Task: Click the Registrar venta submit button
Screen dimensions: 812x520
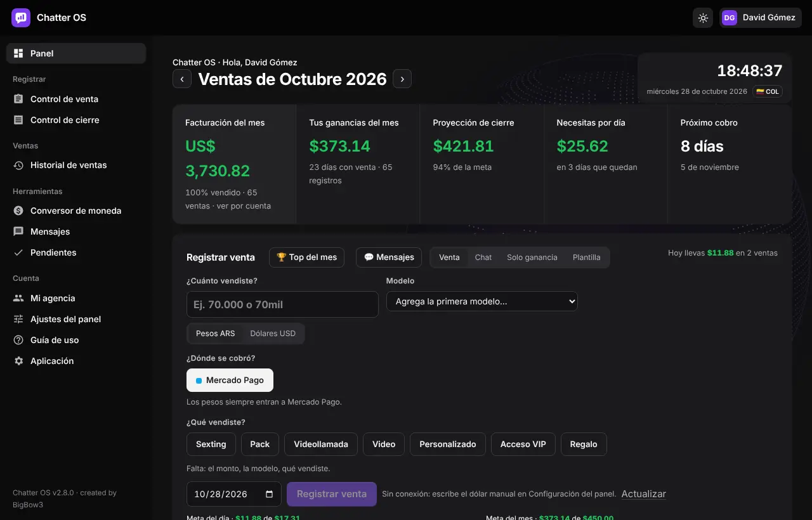Action: (332, 494)
